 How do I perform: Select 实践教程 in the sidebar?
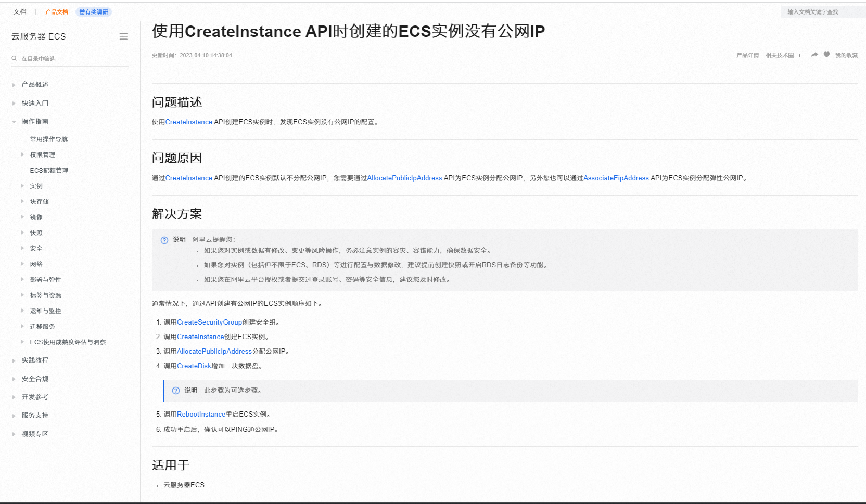(x=35, y=360)
